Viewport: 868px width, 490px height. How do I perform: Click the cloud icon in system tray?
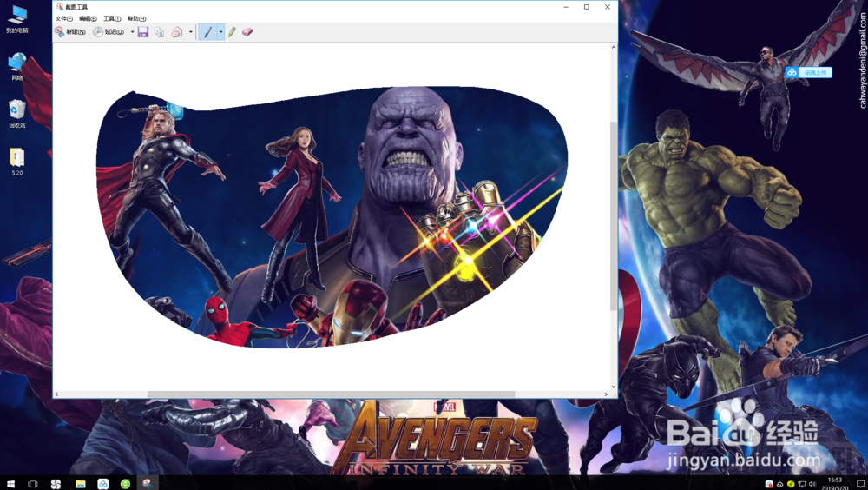coord(779,484)
